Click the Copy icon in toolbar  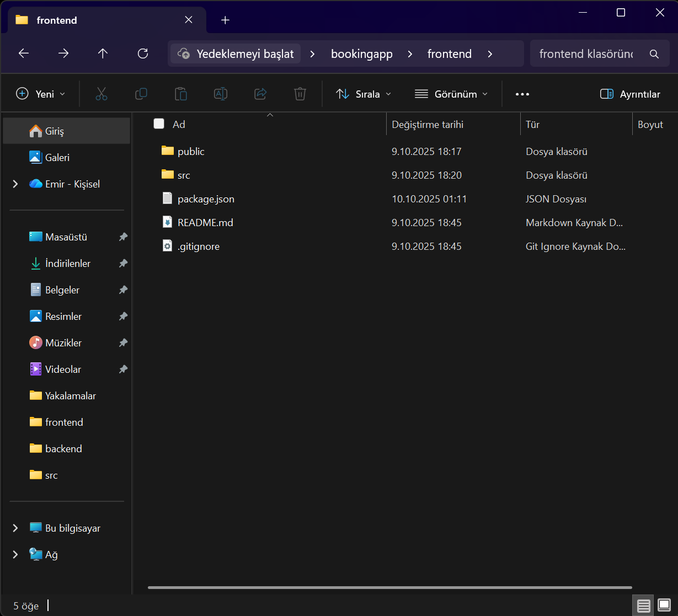pyautogui.click(x=141, y=94)
